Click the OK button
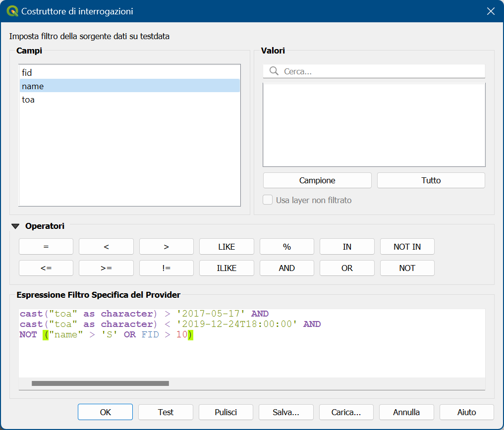Image resolution: width=504 pixels, height=430 pixels. 105,412
